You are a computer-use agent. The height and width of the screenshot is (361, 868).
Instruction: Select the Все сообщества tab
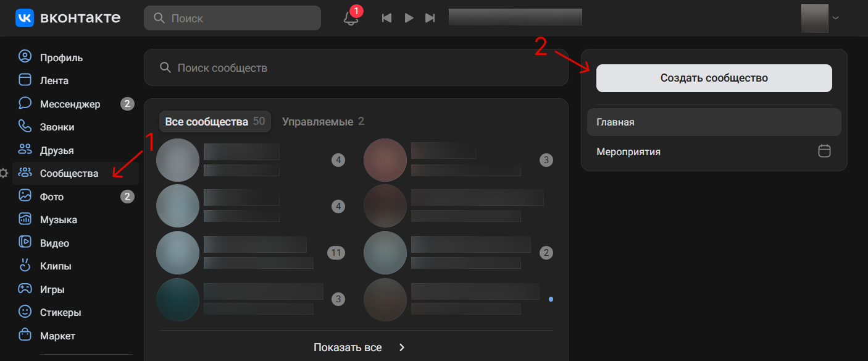pos(214,122)
